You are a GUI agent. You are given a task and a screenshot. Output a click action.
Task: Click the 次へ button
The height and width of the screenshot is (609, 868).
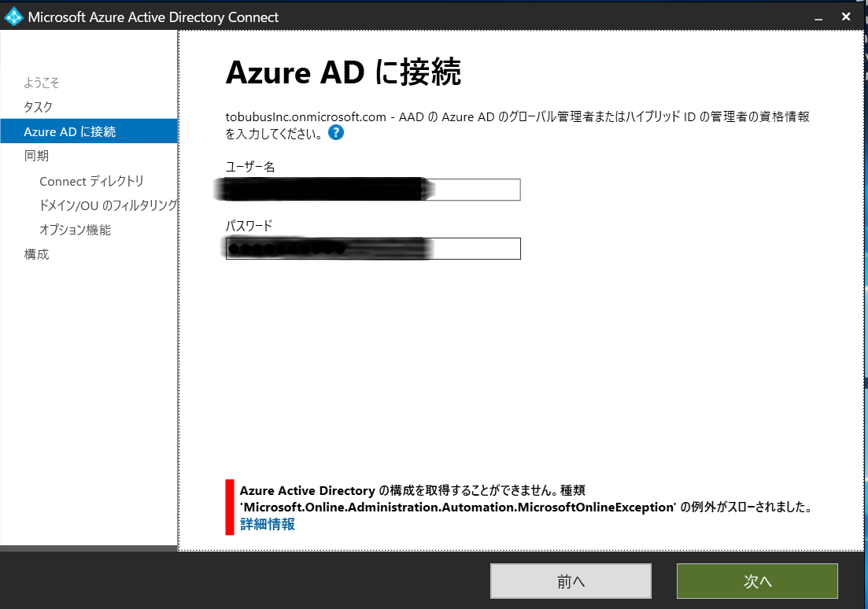[757, 581]
